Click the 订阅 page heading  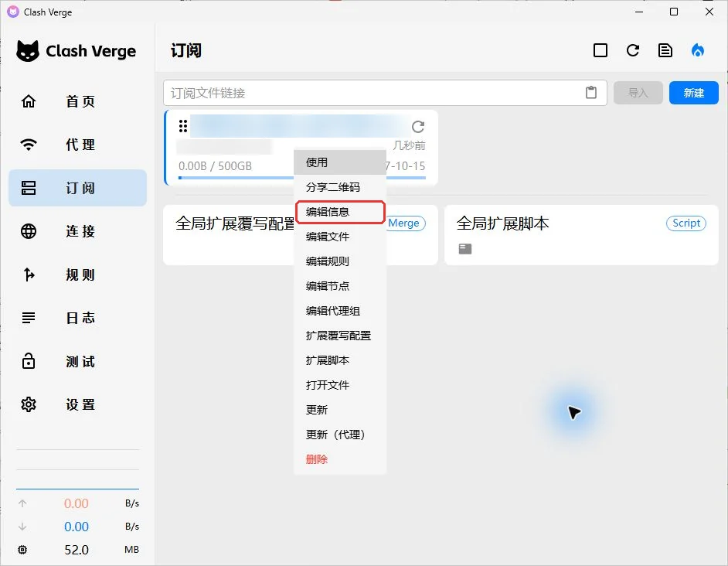(186, 50)
